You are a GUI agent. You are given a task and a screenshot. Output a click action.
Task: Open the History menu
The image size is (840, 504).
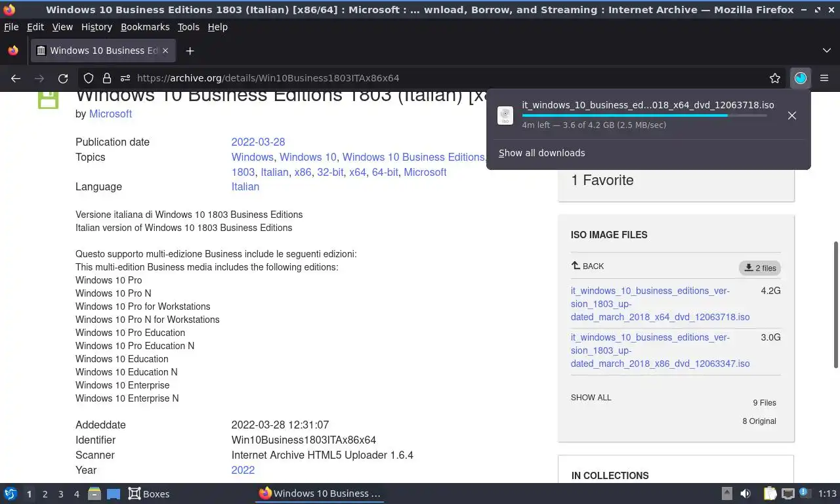pos(96,27)
